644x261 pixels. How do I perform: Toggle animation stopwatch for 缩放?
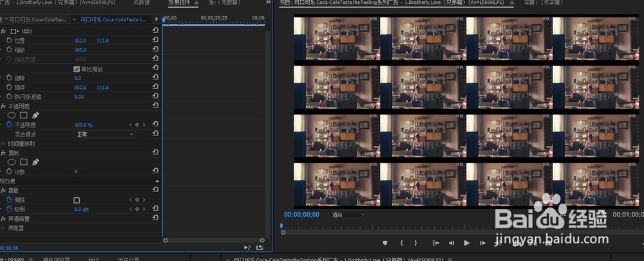click(x=9, y=50)
